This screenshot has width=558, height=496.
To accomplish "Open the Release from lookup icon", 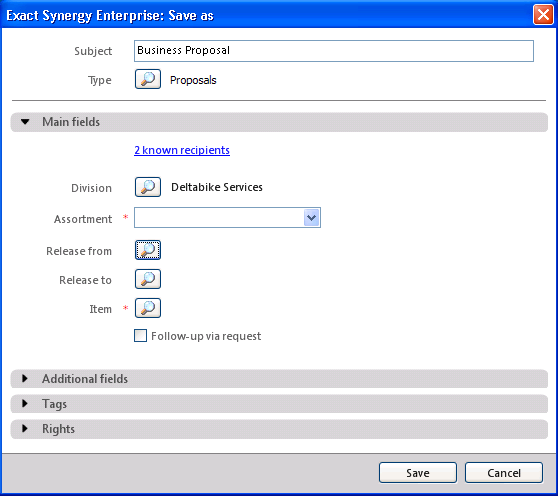I will tap(148, 250).
